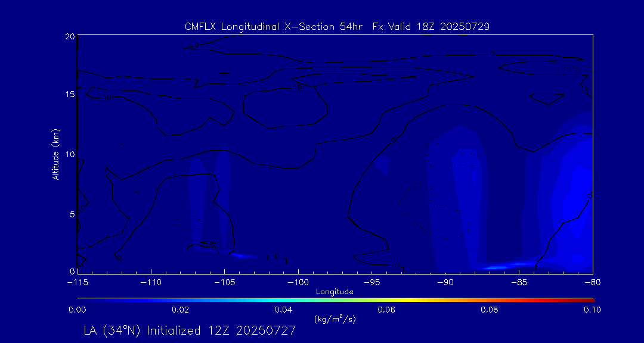Click the bright flux patch near -85 longitude surface
Screen dimensions: 644x343
(507, 265)
